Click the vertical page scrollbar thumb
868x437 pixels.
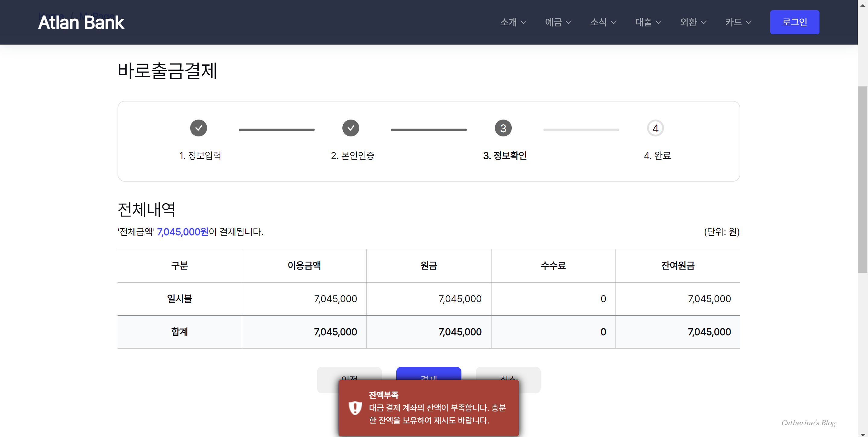[863, 179]
